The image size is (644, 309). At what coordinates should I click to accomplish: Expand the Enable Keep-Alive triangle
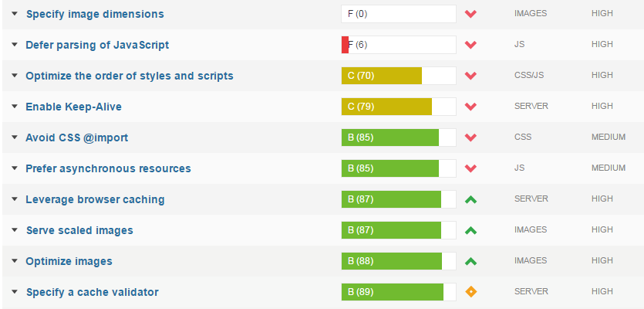click(15, 107)
